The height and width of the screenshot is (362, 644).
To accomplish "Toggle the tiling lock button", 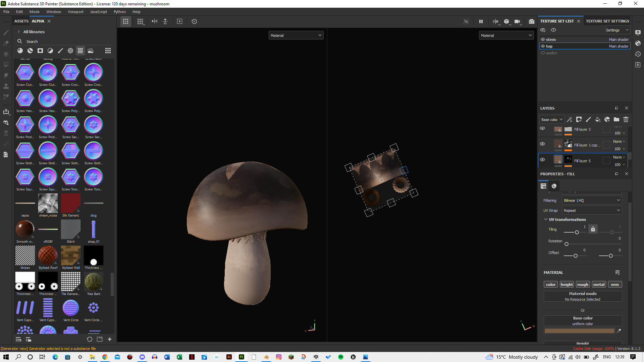I will click(593, 229).
